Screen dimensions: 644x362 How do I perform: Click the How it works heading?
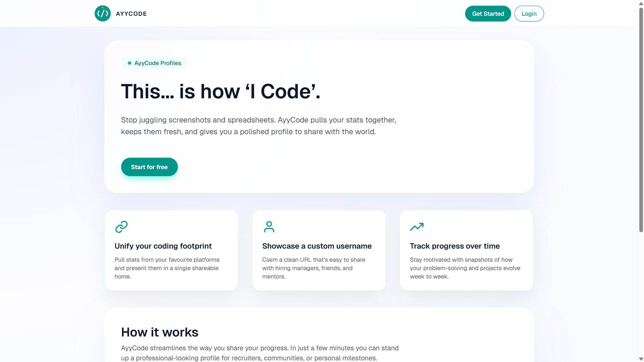(x=160, y=332)
